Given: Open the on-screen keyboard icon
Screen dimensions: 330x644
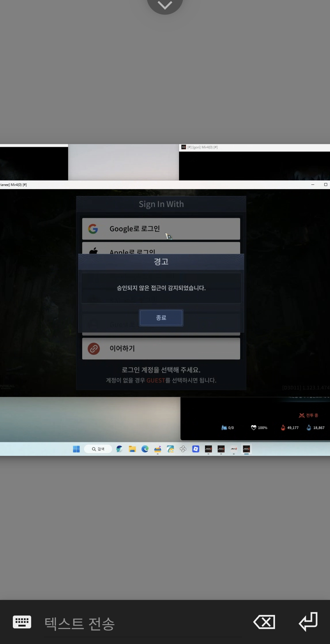Looking at the screenshot, I should 22,622.
